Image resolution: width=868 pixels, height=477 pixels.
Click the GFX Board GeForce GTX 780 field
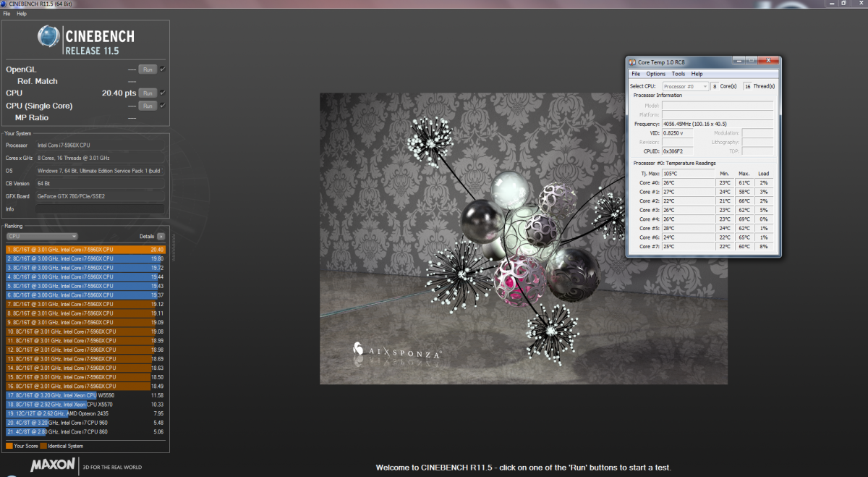(101, 196)
